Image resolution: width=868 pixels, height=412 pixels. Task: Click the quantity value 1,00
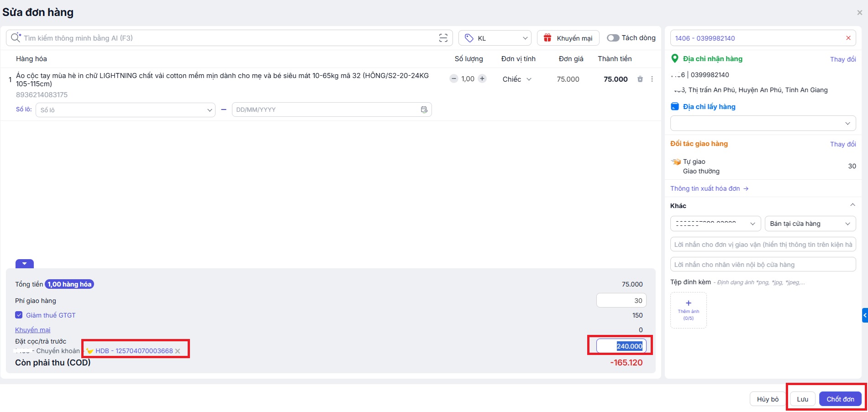pos(468,79)
